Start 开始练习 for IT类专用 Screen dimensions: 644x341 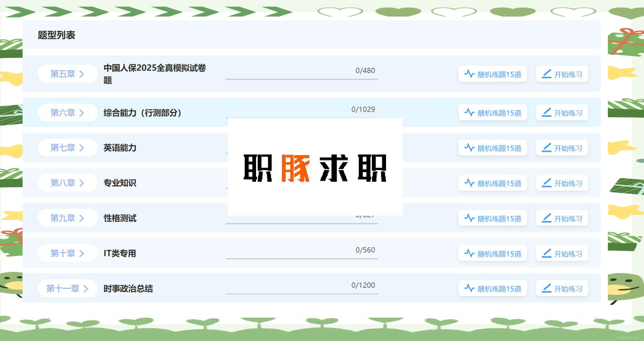(x=562, y=253)
